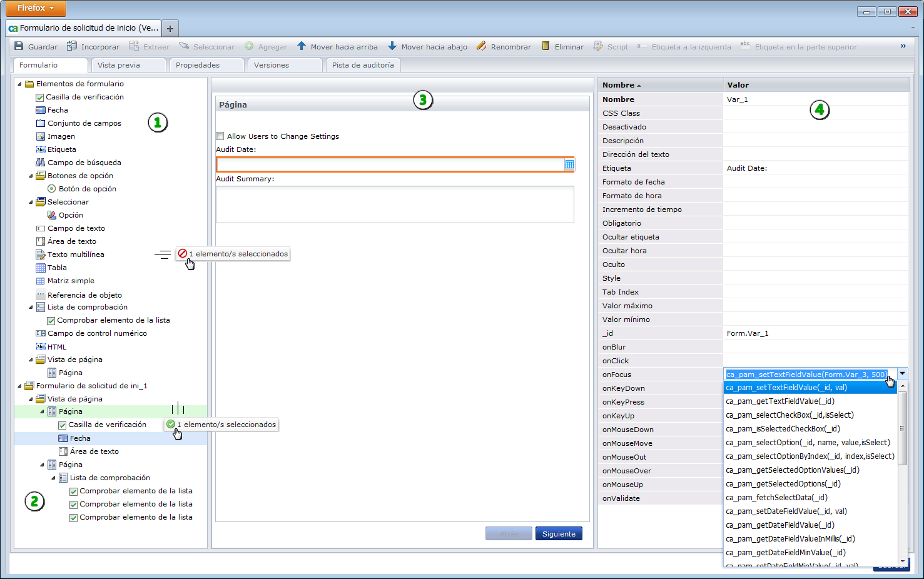This screenshot has width=924, height=579.
Task: Click the Valor column header
Action: [816, 85]
